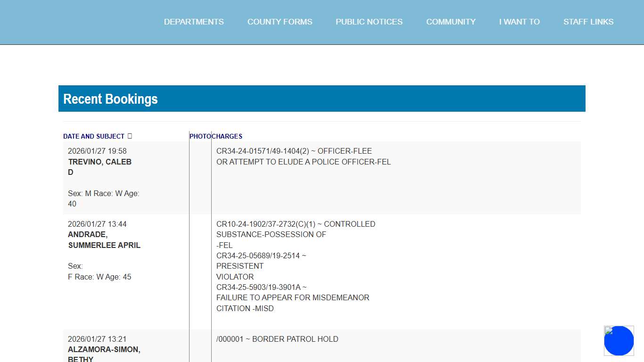Select the name Alzamora-Simon, Bethy
Image resolution: width=644 pixels, height=362 pixels.
pyautogui.click(x=104, y=350)
